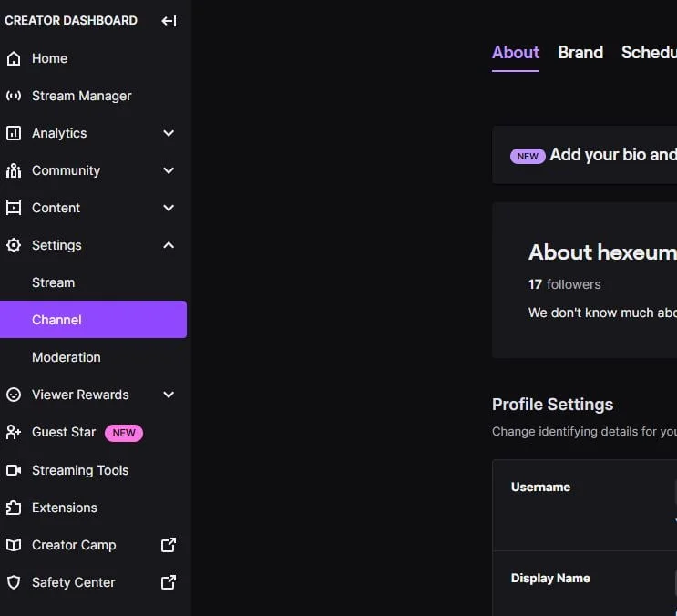Switch to the About tab
The width and height of the screenshot is (677, 616).
[516, 53]
